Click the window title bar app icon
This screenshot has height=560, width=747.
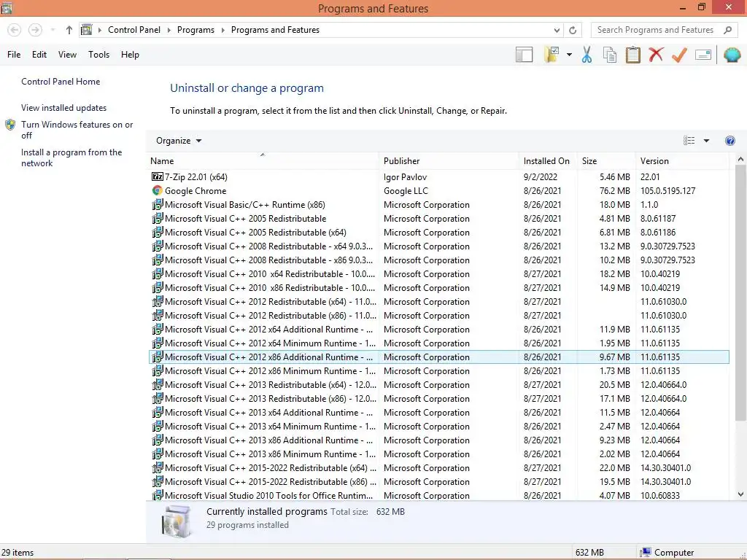pos(7,8)
